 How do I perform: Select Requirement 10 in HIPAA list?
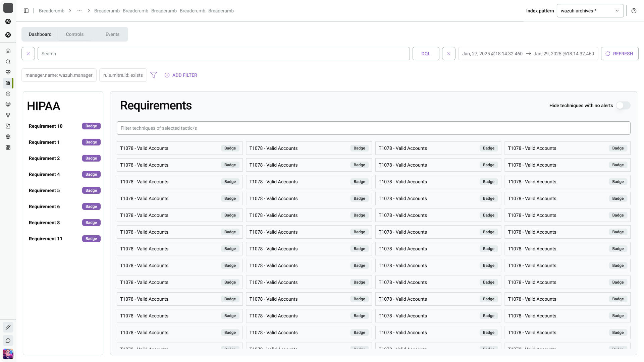(46, 126)
